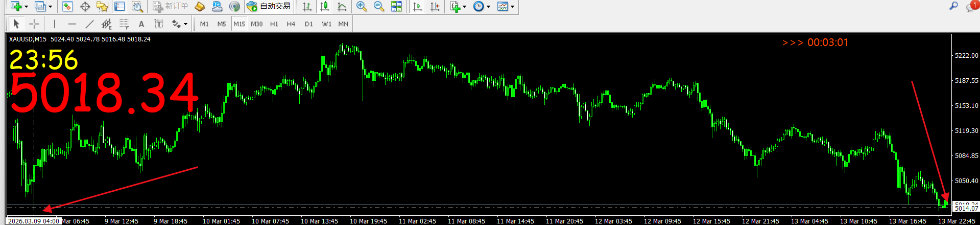Viewport: 980px width, 225px height.
Task: Select the text A tool
Action: 141,24
